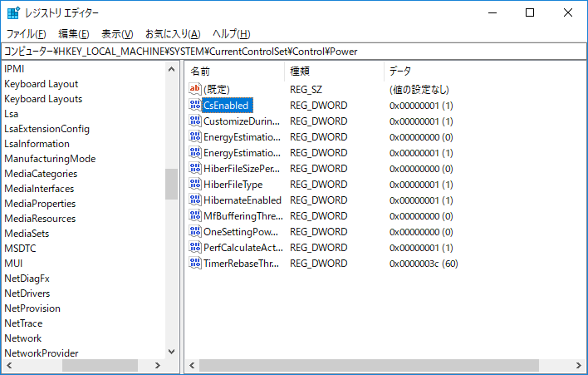Select the HibernateEnabled value
This screenshot has width=588, height=375.
(x=243, y=200)
